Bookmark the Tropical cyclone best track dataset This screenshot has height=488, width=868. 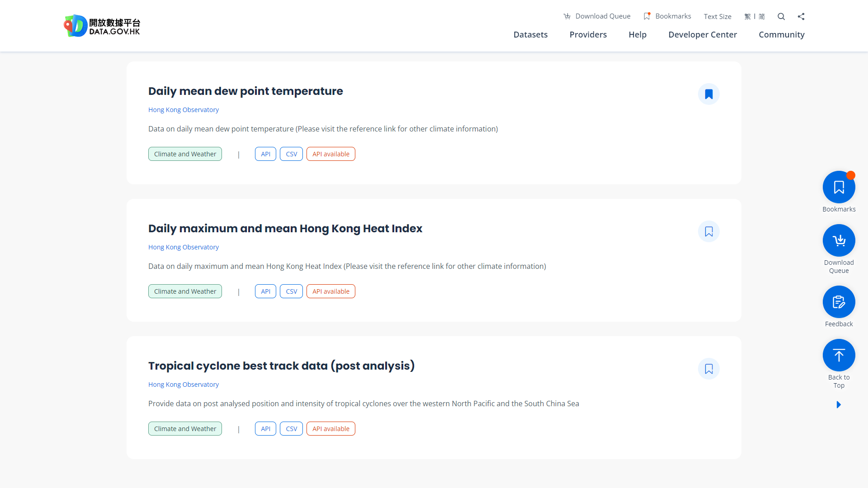point(708,369)
